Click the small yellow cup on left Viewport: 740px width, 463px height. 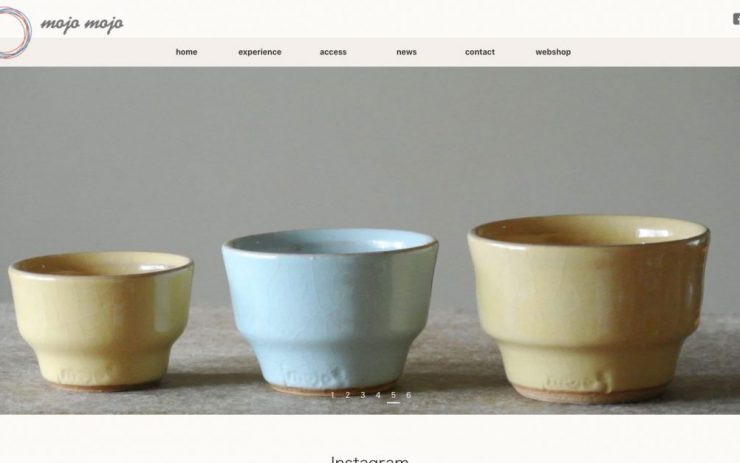pyautogui.click(x=101, y=321)
